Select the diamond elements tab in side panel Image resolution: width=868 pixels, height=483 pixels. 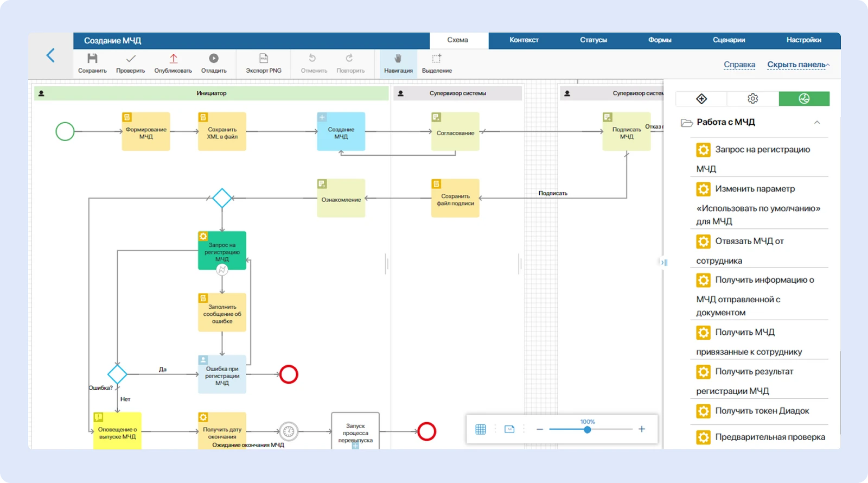[x=701, y=99]
